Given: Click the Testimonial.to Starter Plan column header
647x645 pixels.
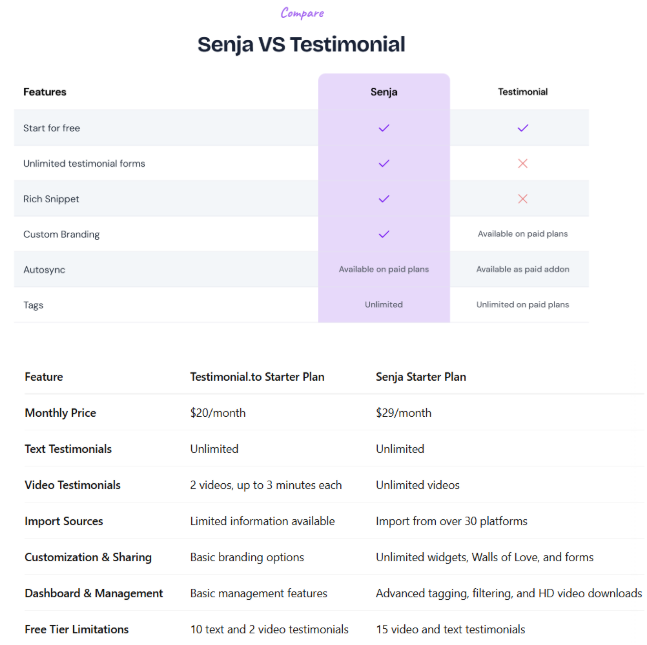Looking at the screenshot, I should tap(257, 377).
